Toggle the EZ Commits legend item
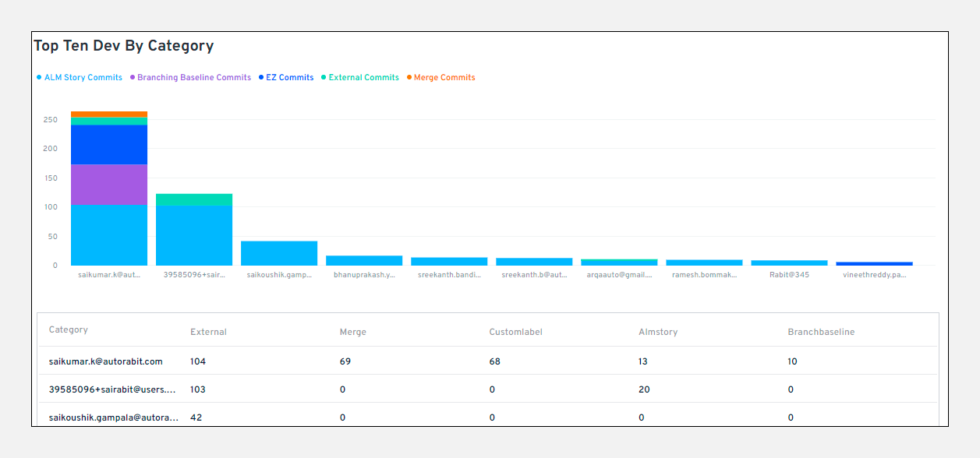The width and height of the screenshot is (980, 458). pyautogui.click(x=288, y=77)
